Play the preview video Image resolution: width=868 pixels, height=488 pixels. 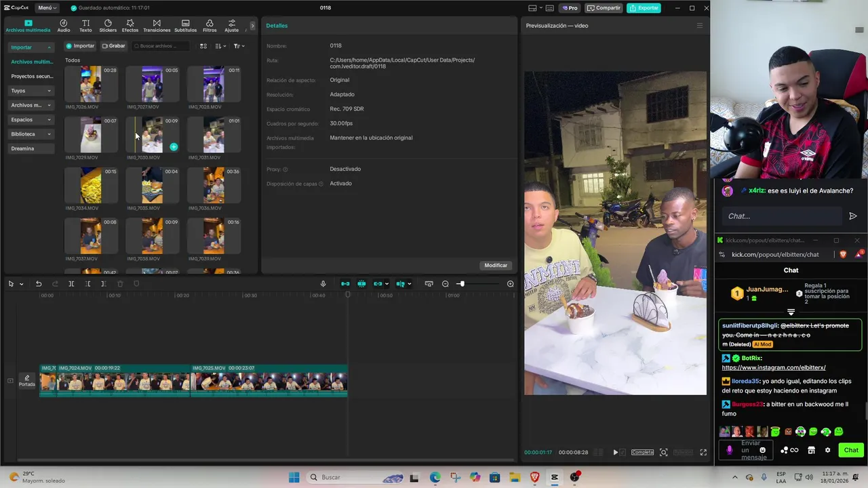[x=616, y=452]
